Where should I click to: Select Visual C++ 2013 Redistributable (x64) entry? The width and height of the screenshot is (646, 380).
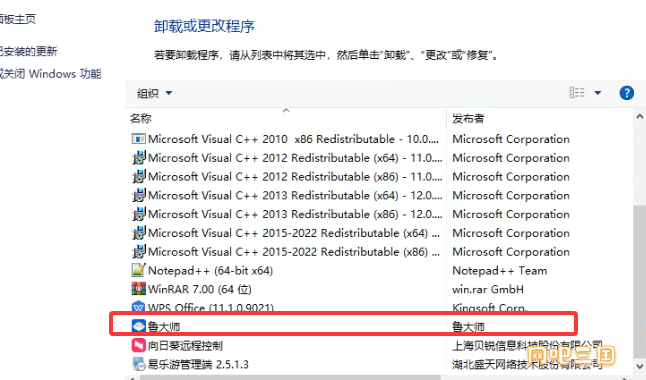[295, 195]
